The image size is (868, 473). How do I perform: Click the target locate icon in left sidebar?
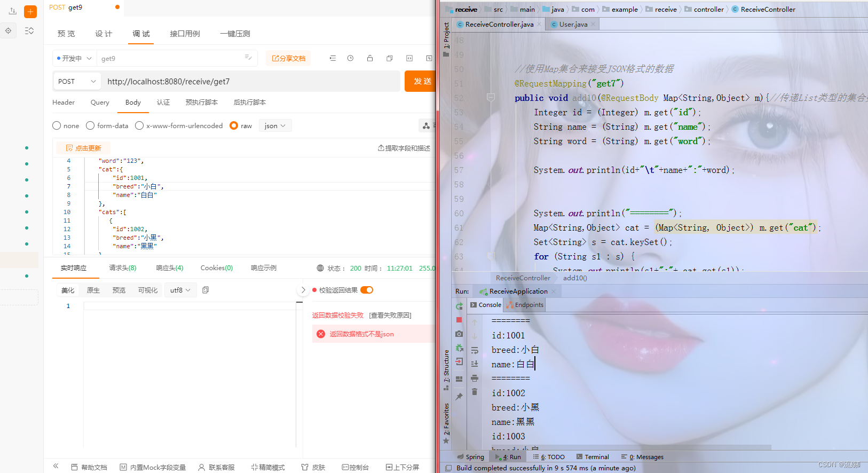click(8, 30)
